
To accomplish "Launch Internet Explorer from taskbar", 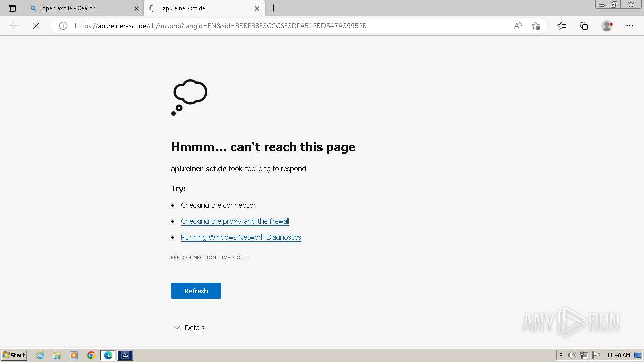I will [x=40, y=355].
